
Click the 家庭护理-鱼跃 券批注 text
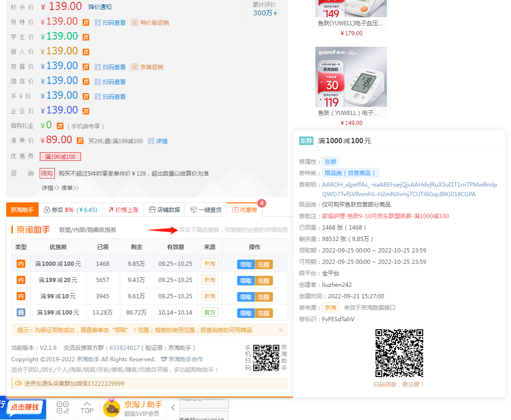(x=386, y=216)
